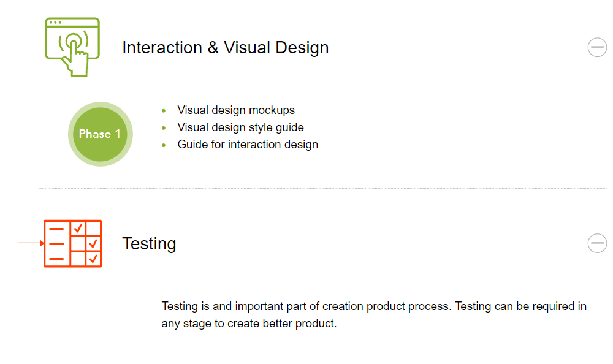Click the Visual design mockups list item
This screenshot has width=613, height=364.
point(236,110)
